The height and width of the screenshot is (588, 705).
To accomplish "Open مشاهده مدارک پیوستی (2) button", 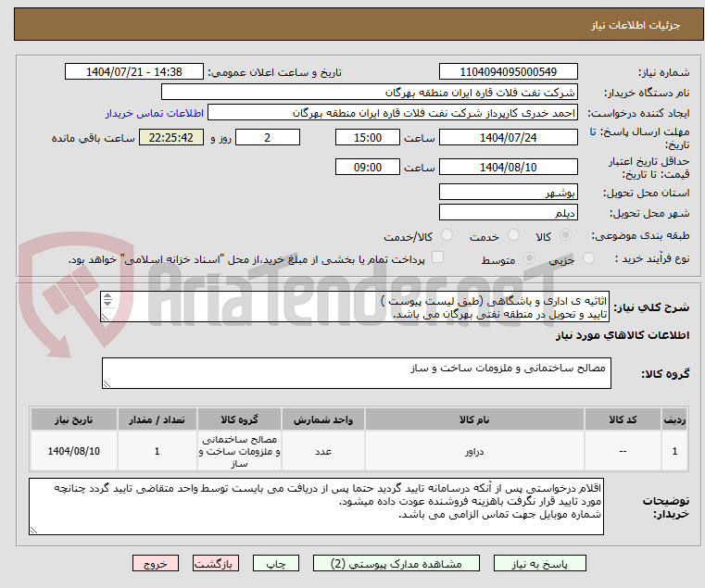I will point(397,563).
